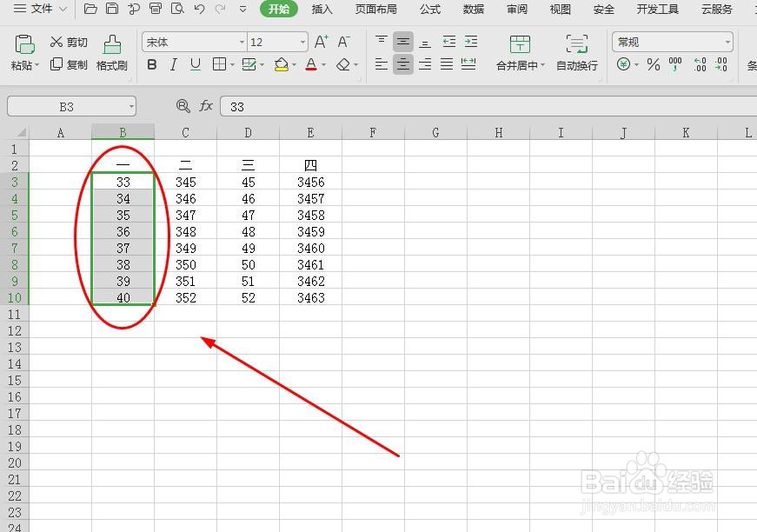Apply the red font color
This screenshot has height=532, width=757.
[x=311, y=64]
